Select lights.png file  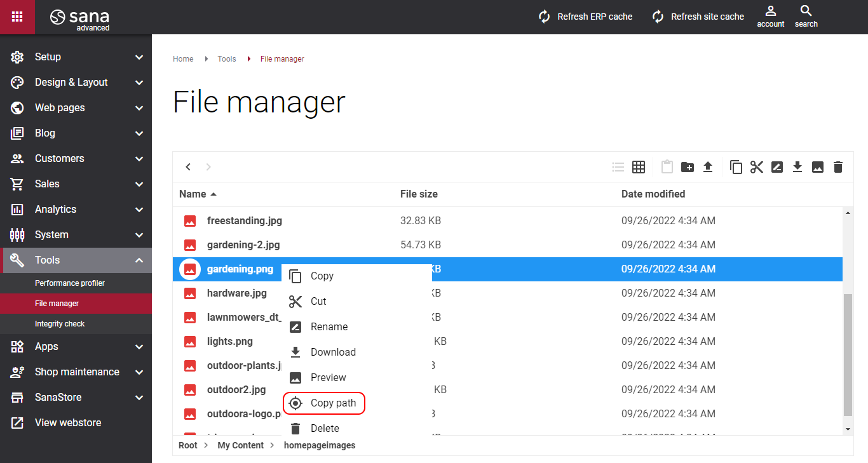pos(508,342)
